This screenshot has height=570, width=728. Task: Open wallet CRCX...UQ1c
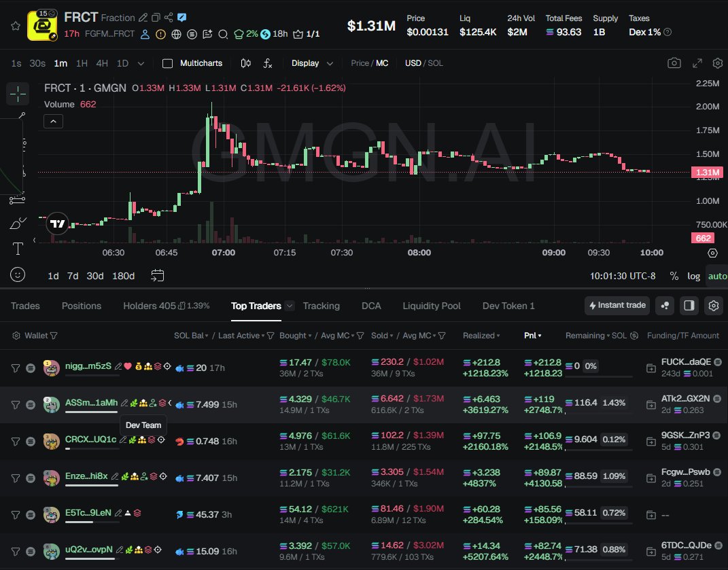pyautogui.click(x=90, y=439)
